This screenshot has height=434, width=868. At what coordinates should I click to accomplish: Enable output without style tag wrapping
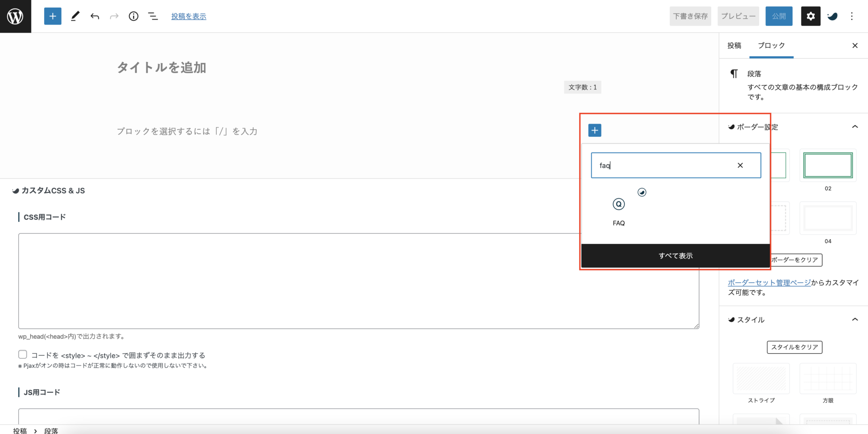[x=23, y=354]
